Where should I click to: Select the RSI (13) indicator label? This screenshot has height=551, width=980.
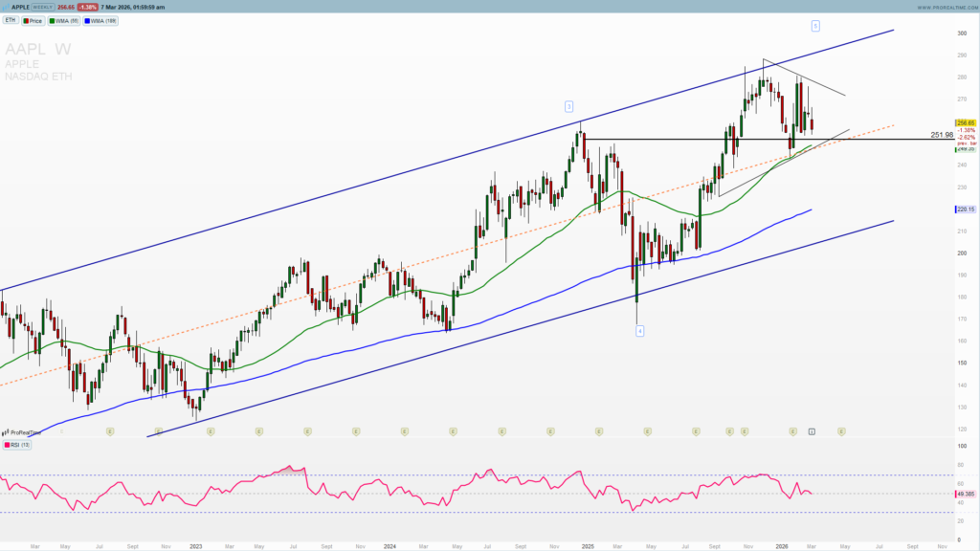click(x=21, y=445)
